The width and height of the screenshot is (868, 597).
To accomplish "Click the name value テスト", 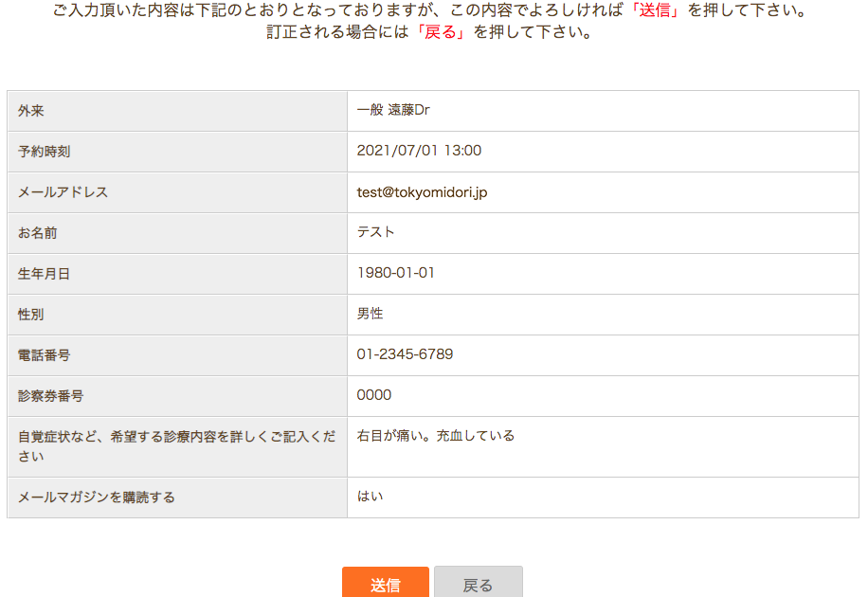I will 376,232.
